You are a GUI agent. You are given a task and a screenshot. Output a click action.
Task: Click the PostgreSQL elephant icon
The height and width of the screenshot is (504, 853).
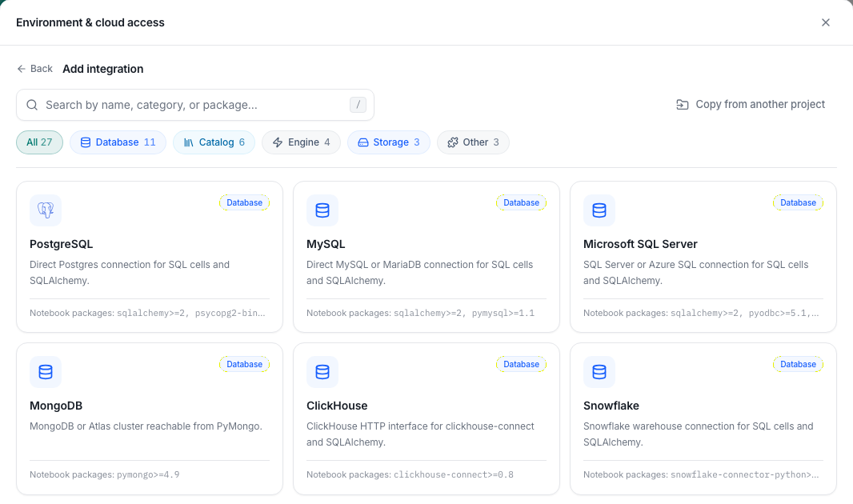pos(46,210)
